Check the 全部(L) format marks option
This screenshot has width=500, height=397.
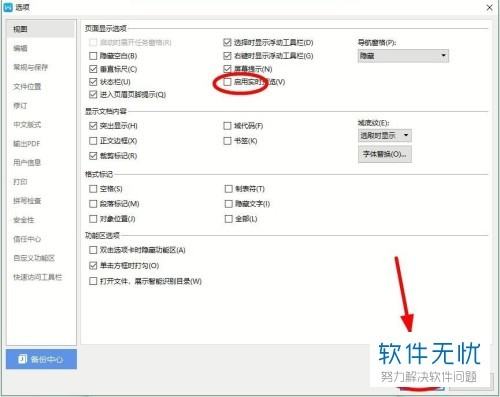click(x=228, y=219)
